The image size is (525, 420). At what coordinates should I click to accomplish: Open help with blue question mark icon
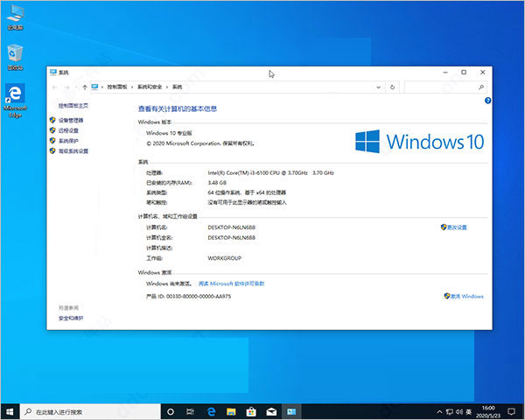tap(488, 101)
